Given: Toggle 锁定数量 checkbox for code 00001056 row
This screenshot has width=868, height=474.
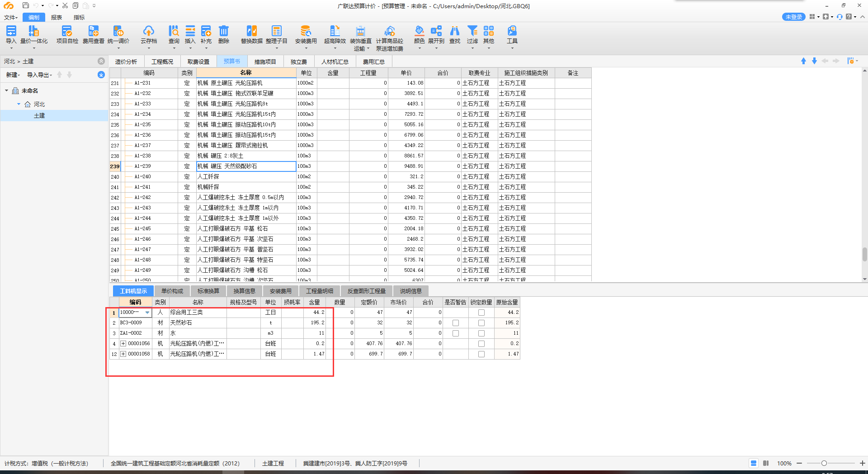Looking at the screenshot, I should coord(481,344).
